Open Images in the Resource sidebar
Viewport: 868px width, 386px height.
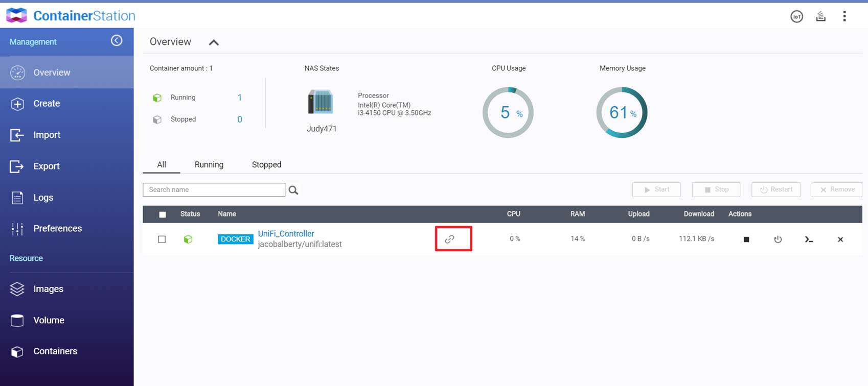[48, 289]
